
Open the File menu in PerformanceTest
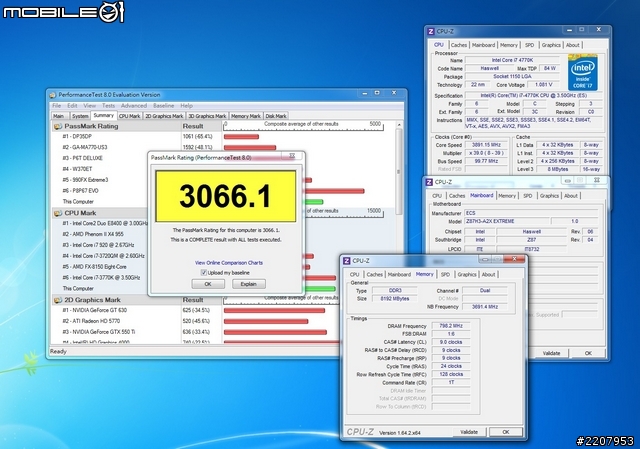(x=56, y=106)
